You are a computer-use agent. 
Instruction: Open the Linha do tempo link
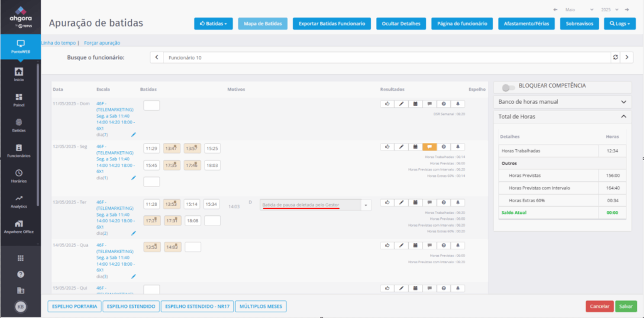coord(57,43)
